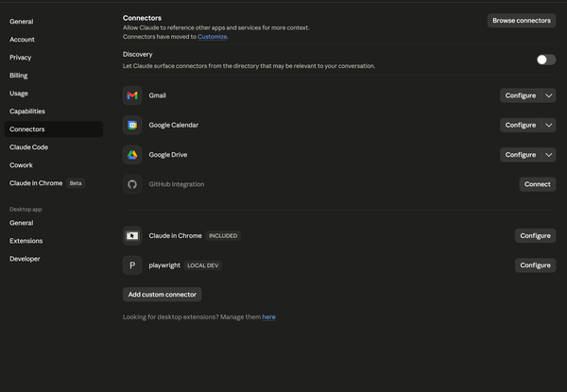Click the Beta badge in sidebar

76,183
